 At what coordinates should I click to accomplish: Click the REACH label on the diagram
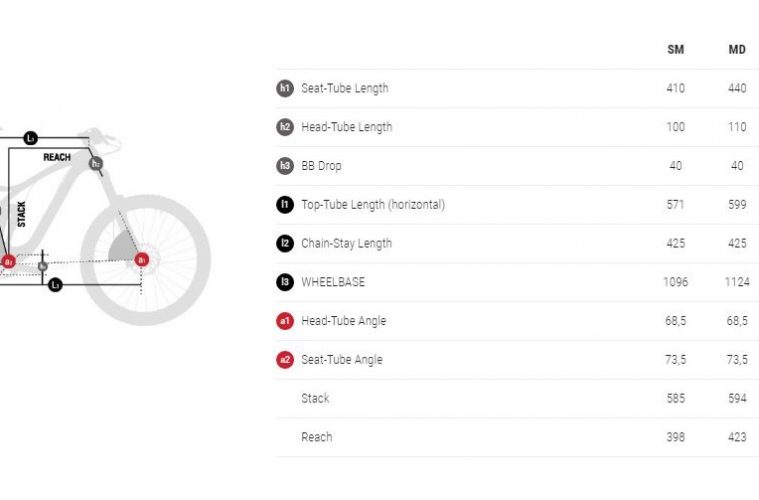58,158
